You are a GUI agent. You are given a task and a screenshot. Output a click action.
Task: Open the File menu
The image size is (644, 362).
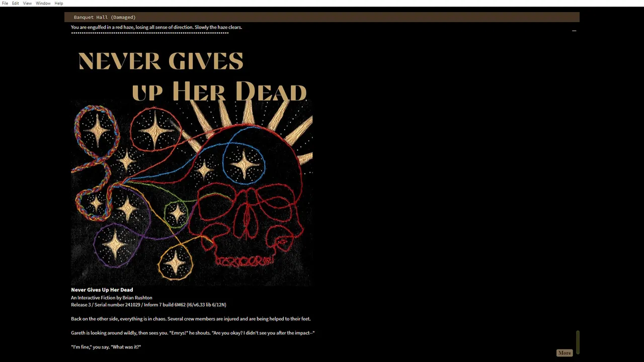point(5,4)
